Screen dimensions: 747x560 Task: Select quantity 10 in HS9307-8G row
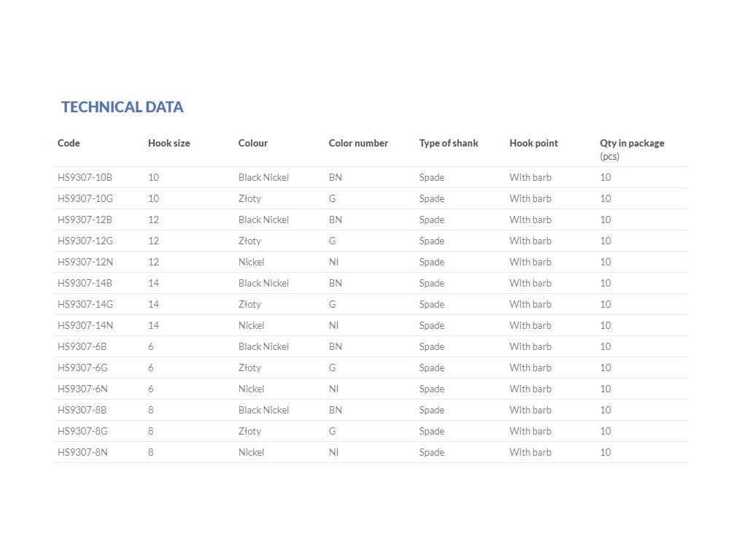pyautogui.click(x=605, y=431)
